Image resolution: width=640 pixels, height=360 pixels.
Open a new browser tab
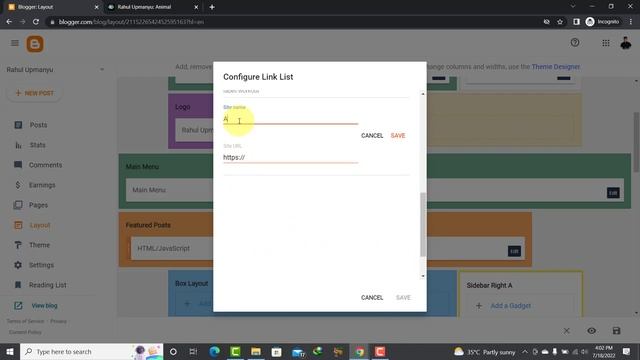212,7
